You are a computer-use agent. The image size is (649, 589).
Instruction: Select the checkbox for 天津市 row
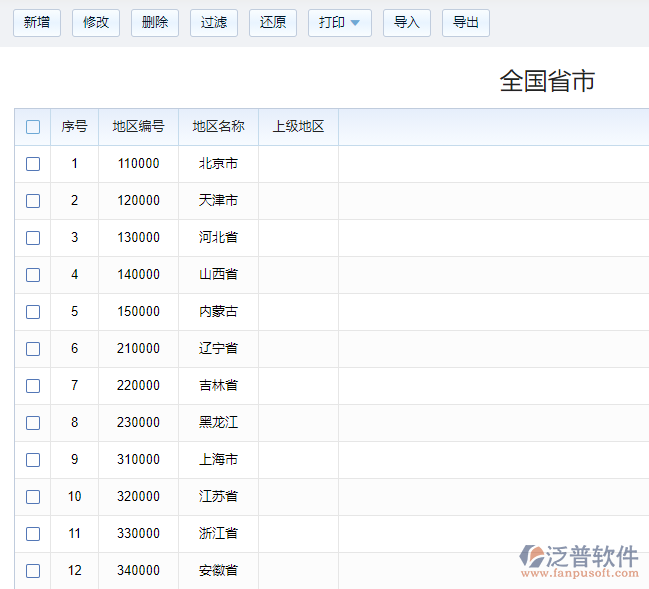coord(33,201)
